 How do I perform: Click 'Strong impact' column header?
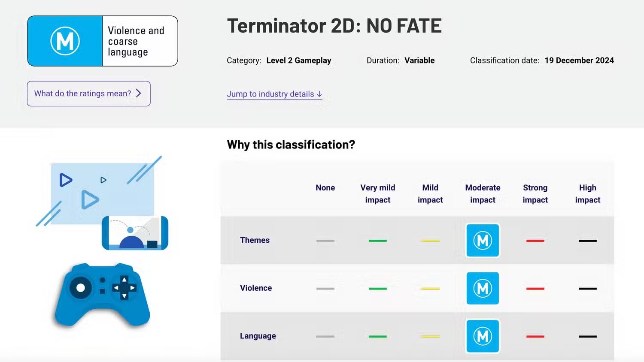pyautogui.click(x=535, y=194)
